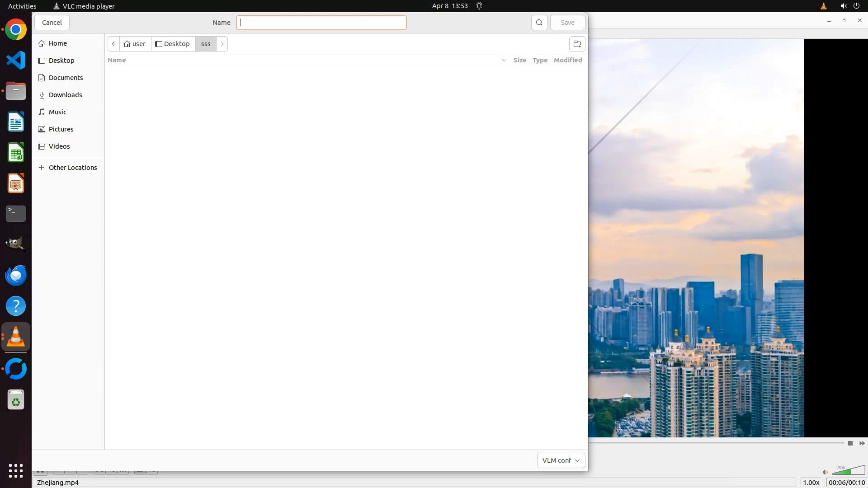The height and width of the screenshot is (488, 868).
Task: Click the file Name input field
Action: coord(321,23)
